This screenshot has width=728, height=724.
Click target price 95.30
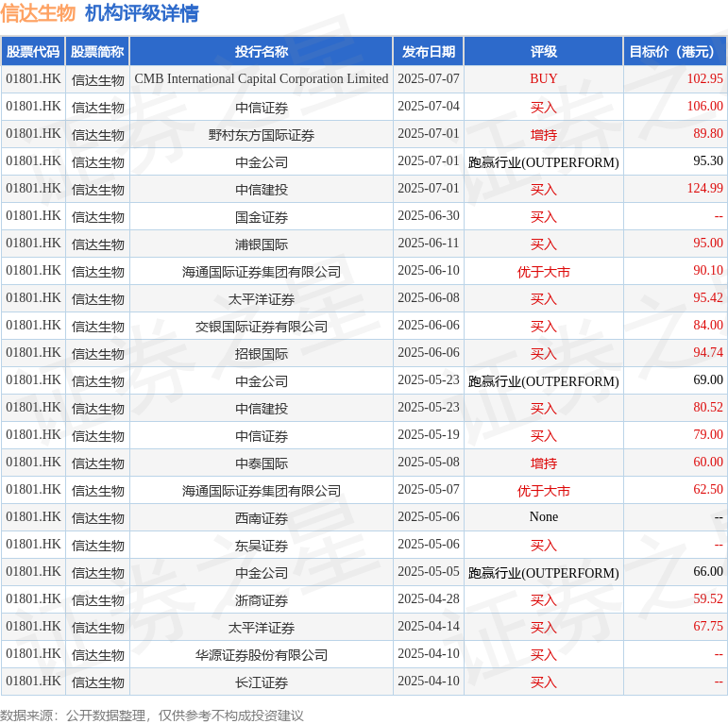click(708, 161)
